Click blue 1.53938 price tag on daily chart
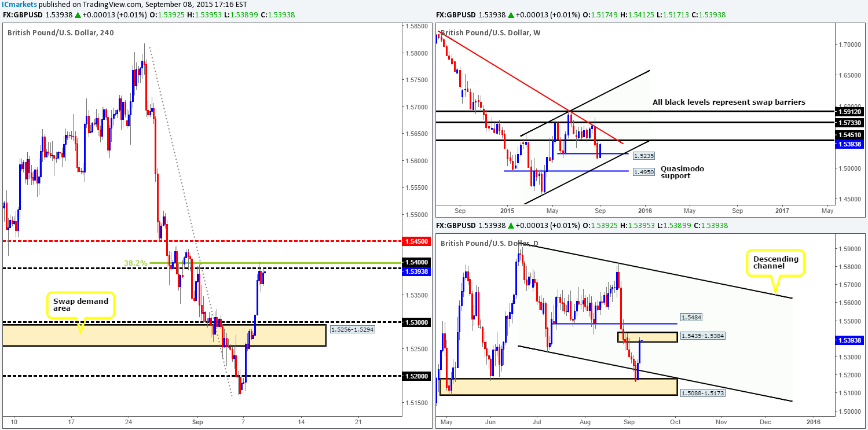The image size is (868, 430). (848, 340)
